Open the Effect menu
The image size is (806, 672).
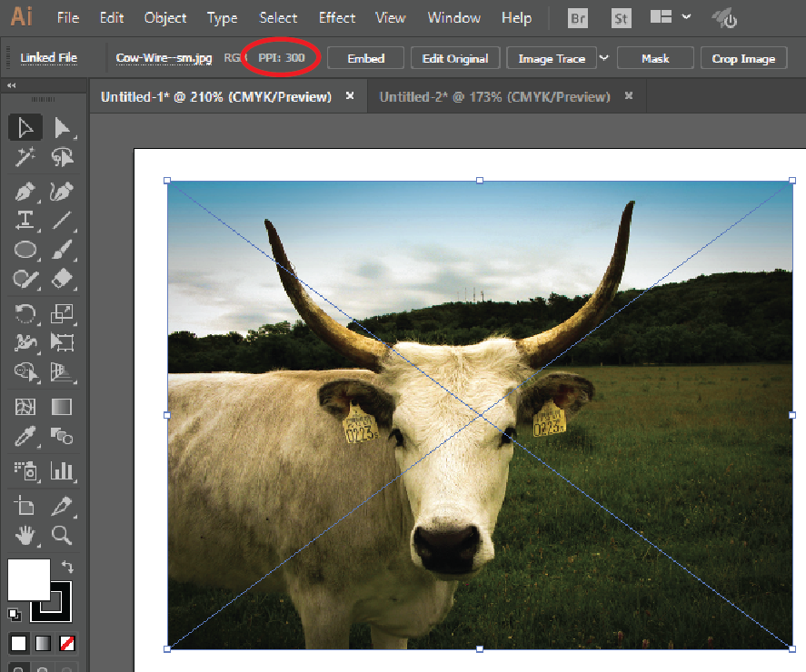point(337,18)
